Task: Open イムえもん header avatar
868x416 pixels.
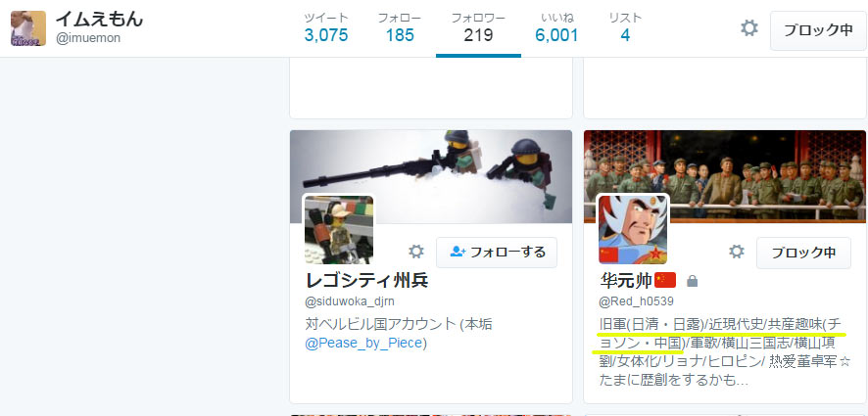Action: 28,28
